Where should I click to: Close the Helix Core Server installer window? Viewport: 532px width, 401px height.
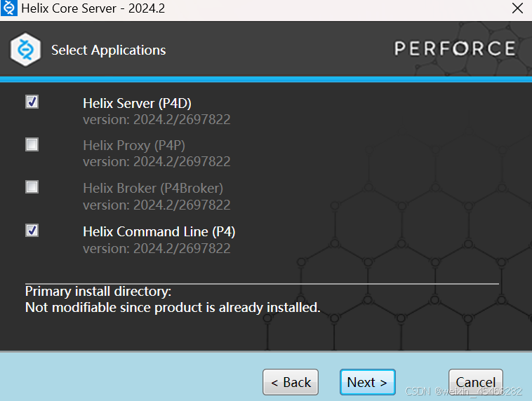pyautogui.click(x=517, y=8)
